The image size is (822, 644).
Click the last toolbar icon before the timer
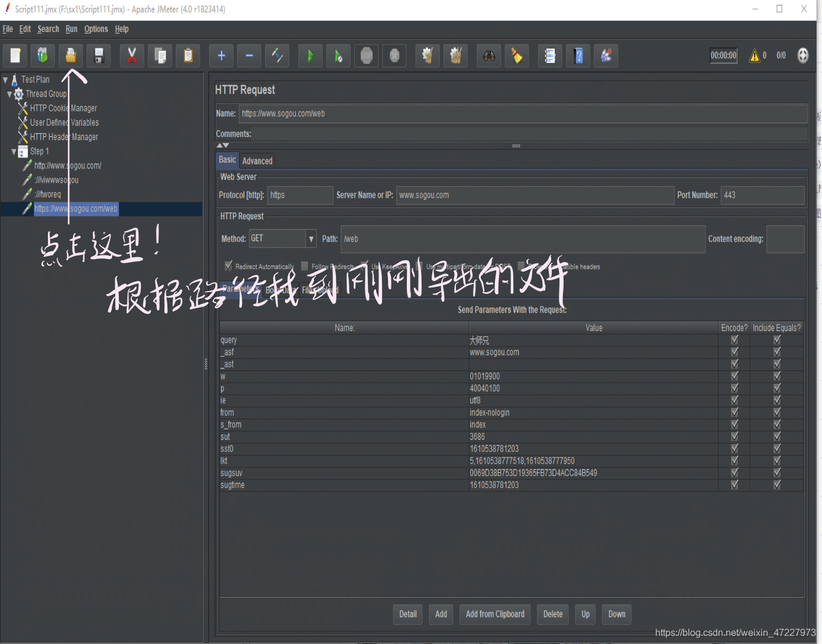(x=606, y=56)
